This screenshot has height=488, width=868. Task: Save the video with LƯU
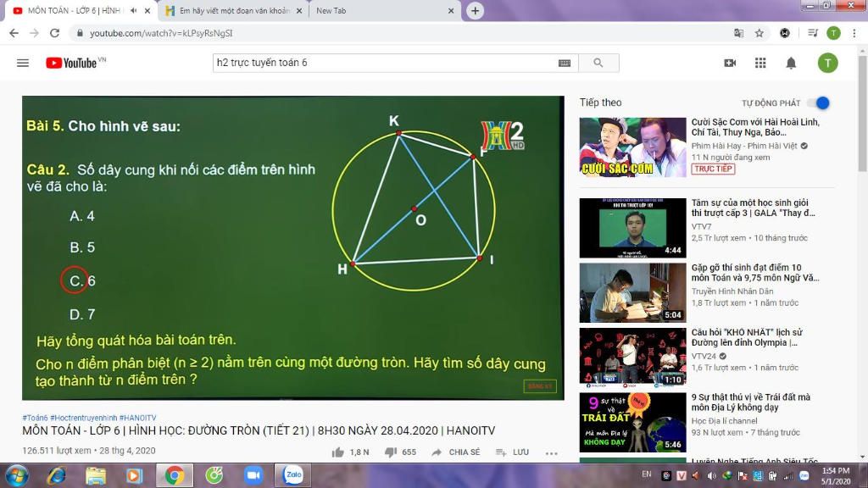click(512, 452)
